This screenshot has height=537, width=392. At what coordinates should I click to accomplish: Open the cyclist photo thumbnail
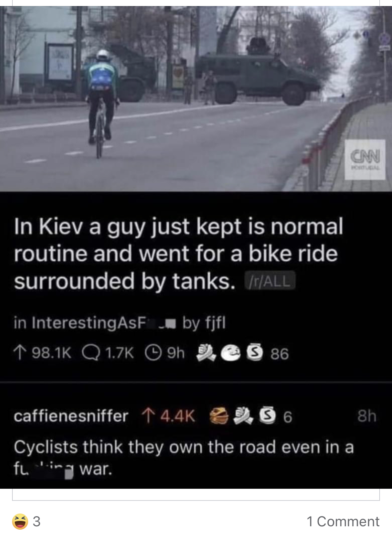[x=196, y=99]
